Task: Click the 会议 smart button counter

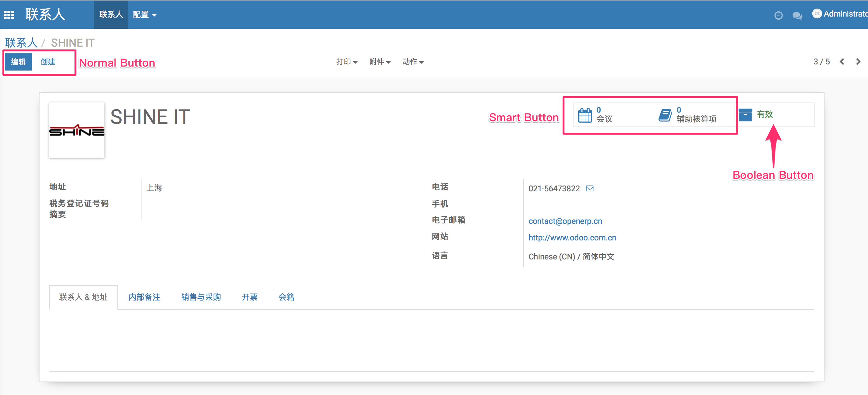Action: click(x=605, y=115)
